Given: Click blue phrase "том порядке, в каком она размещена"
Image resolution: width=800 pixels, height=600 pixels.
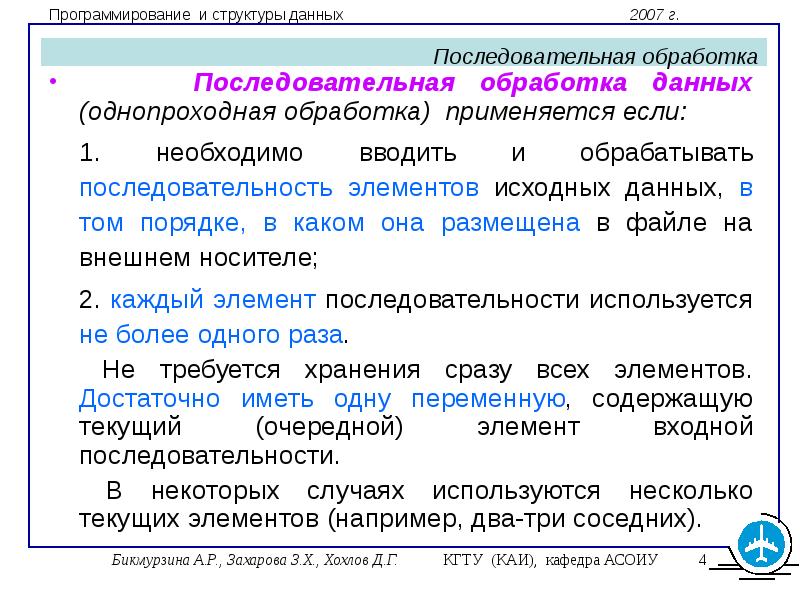Looking at the screenshot, I should pos(329,223).
